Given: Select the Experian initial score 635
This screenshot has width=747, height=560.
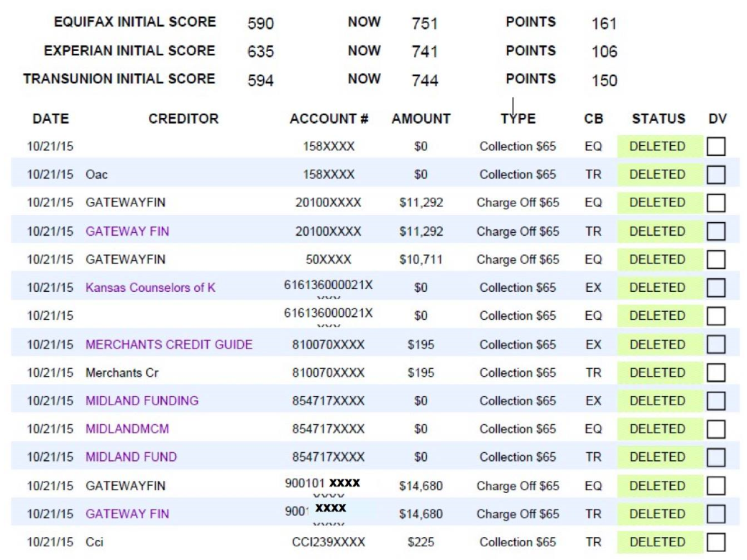Looking at the screenshot, I should coord(260,52).
